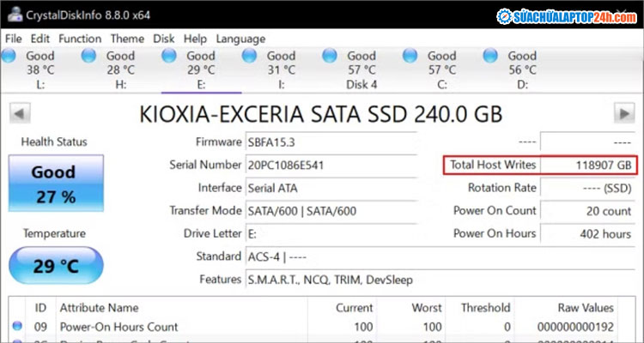644x343 pixels.
Task: Select the Drive Letter E: field
Action: [x=331, y=234]
